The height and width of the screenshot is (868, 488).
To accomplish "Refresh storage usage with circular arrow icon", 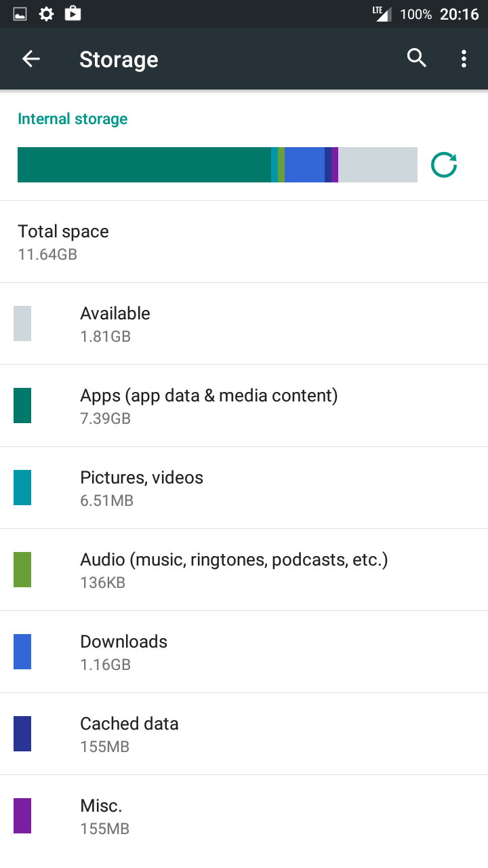I will pos(445,165).
